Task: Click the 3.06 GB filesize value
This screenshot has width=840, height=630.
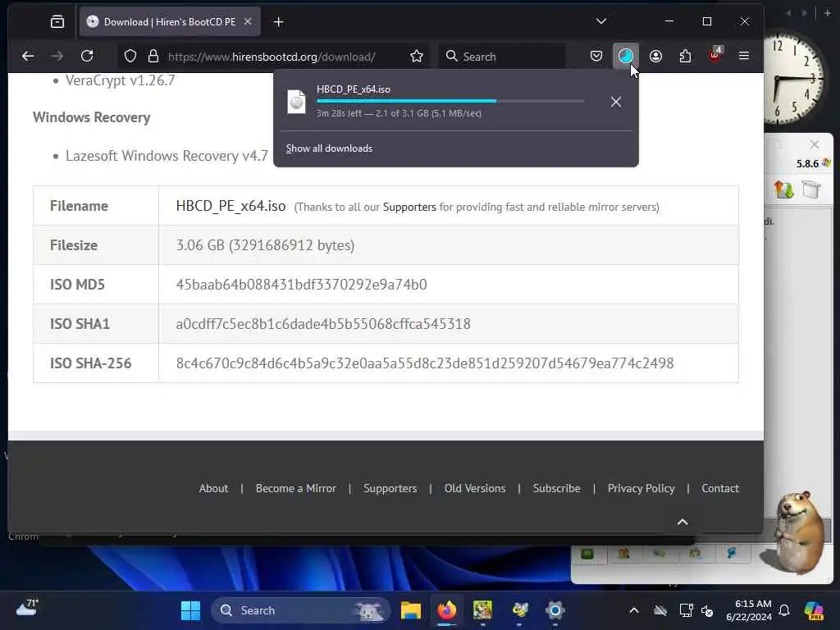Action: coord(265,245)
